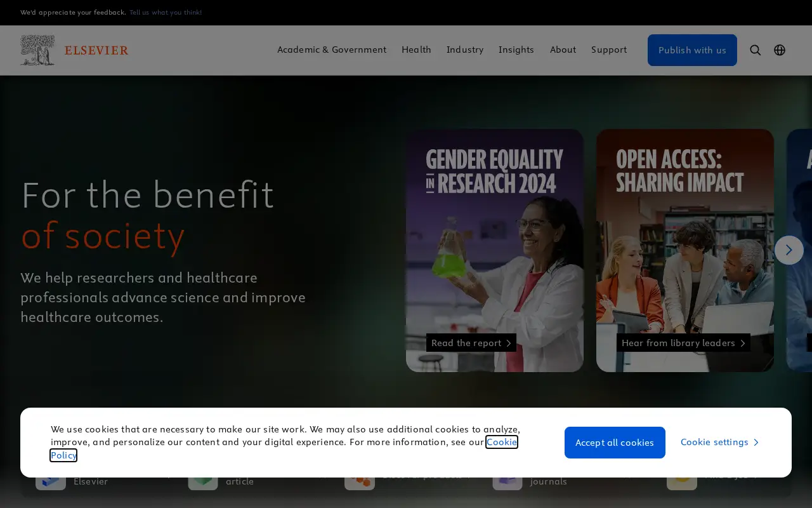Advance the carousel with the next arrow

tap(789, 250)
